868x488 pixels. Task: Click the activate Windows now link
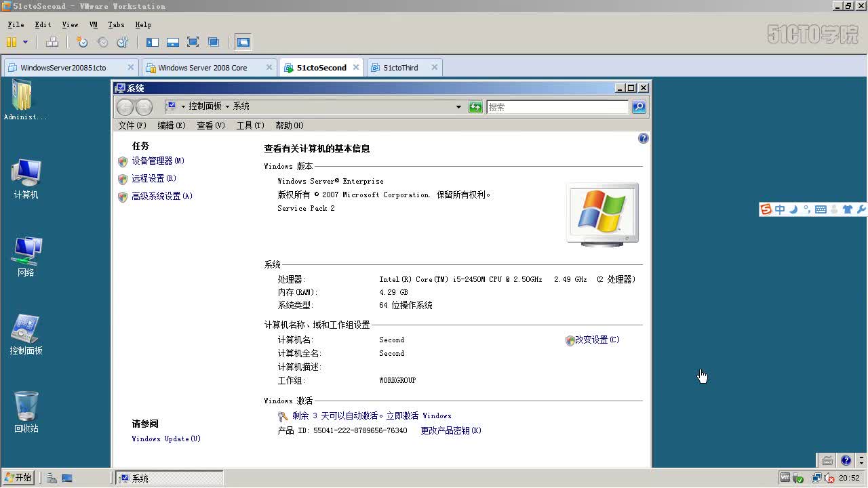pos(418,416)
